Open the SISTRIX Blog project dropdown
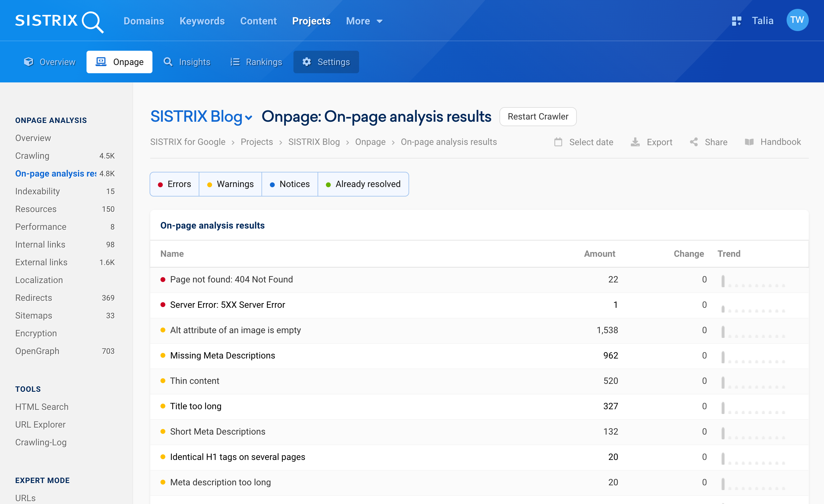 pyautogui.click(x=201, y=117)
